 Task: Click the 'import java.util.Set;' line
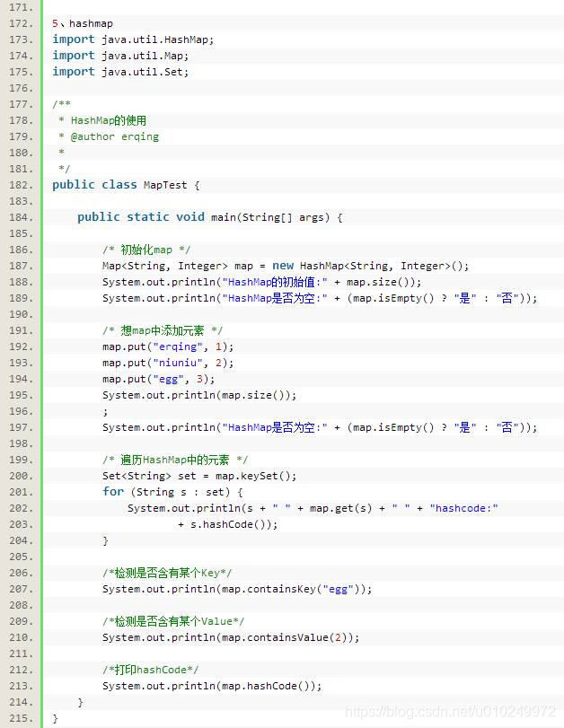[x=120, y=72]
